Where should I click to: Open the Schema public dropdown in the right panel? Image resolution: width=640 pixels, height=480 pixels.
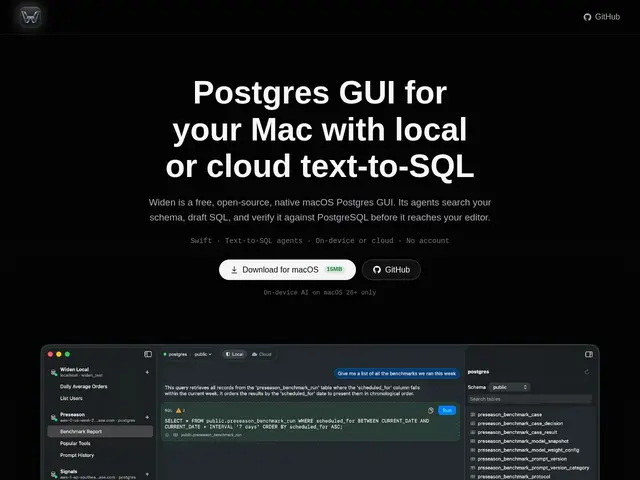[509, 387]
